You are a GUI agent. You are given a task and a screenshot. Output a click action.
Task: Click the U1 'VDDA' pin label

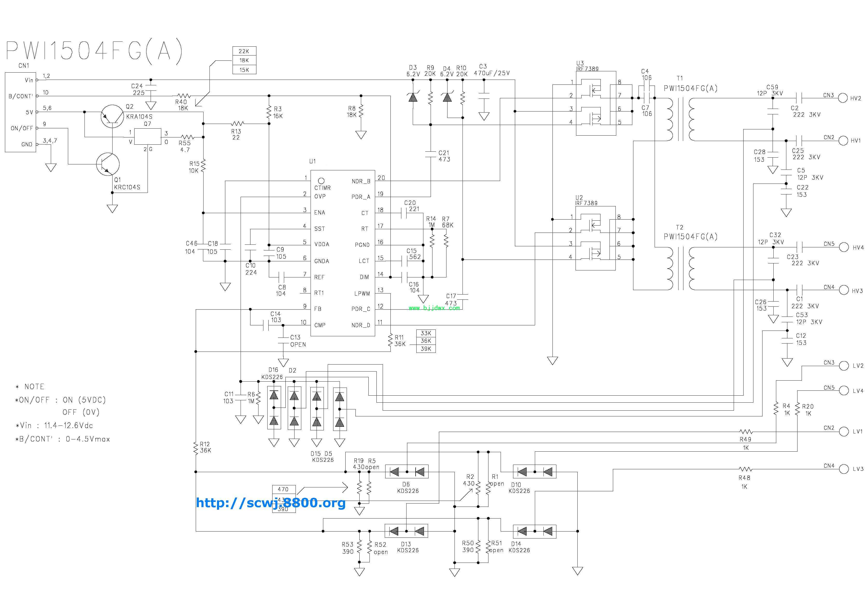point(321,244)
